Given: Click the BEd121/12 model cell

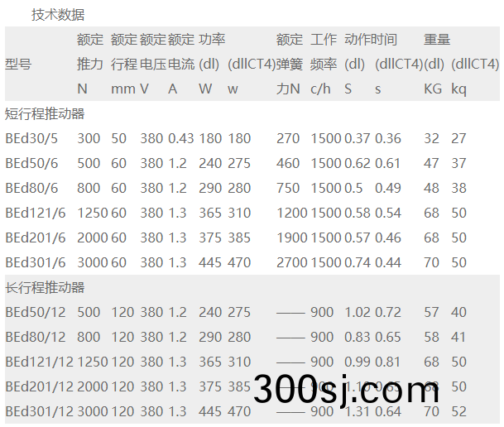Looking at the screenshot, I should point(38,362).
